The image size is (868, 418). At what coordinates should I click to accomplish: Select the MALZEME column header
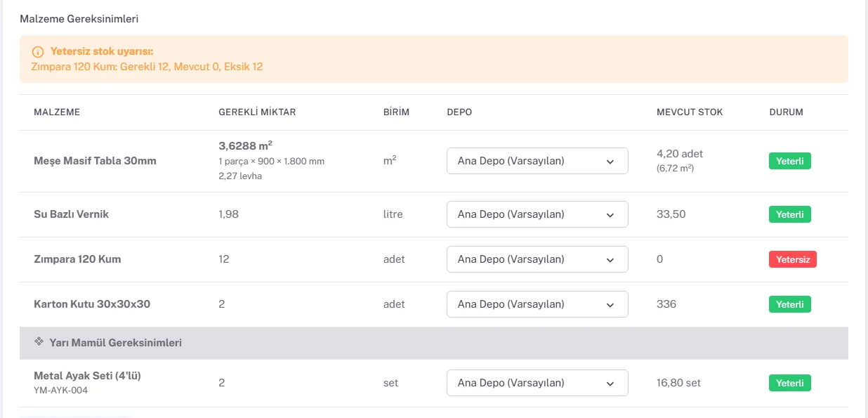[x=57, y=112]
